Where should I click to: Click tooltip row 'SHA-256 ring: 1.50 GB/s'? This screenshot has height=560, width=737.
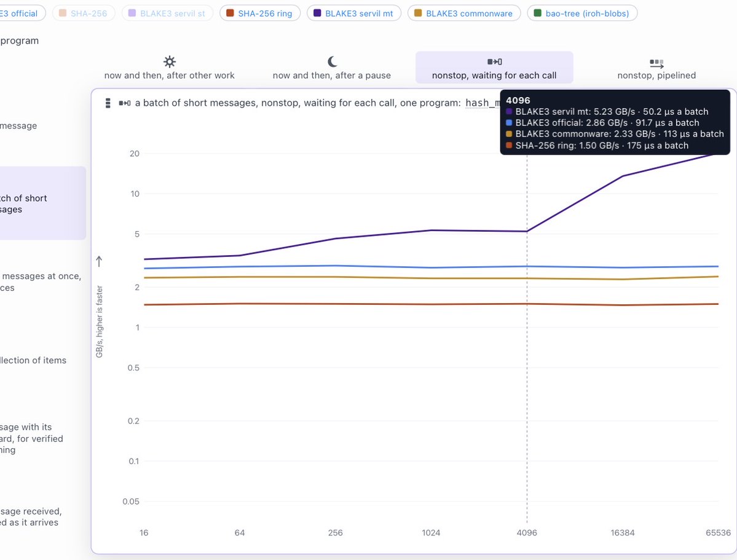point(597,145)
